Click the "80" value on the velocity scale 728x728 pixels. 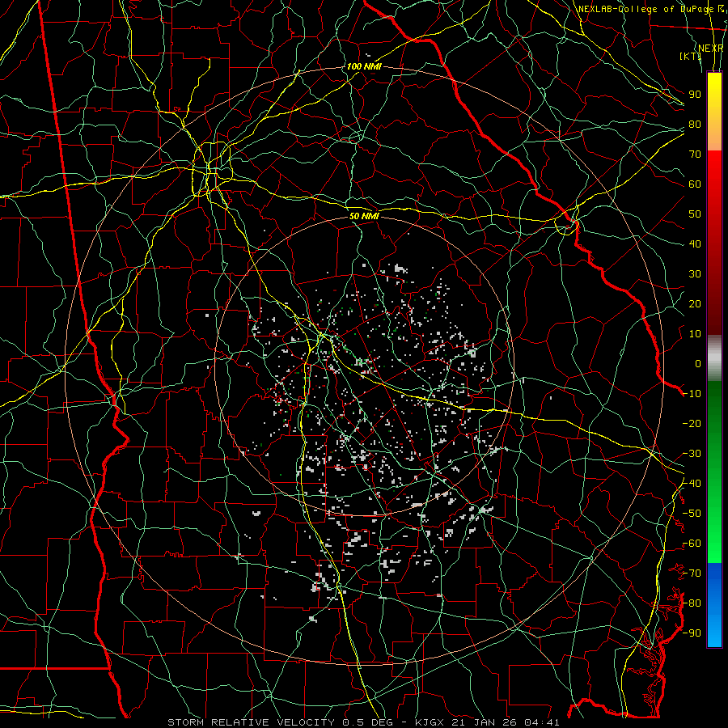(x=695, y=124)
